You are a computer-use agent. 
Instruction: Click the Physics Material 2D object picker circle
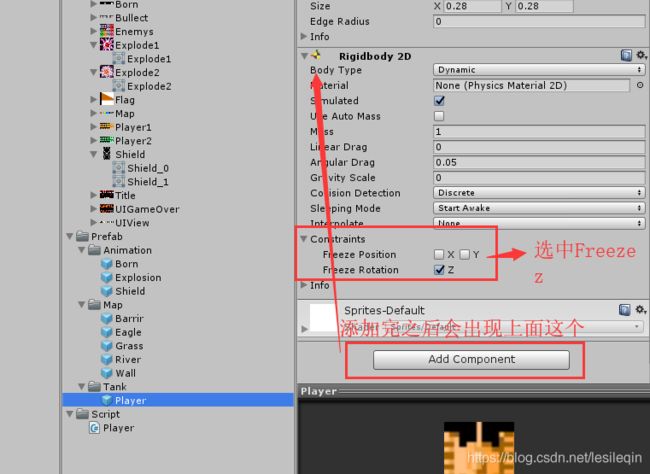tap(640, 85)
